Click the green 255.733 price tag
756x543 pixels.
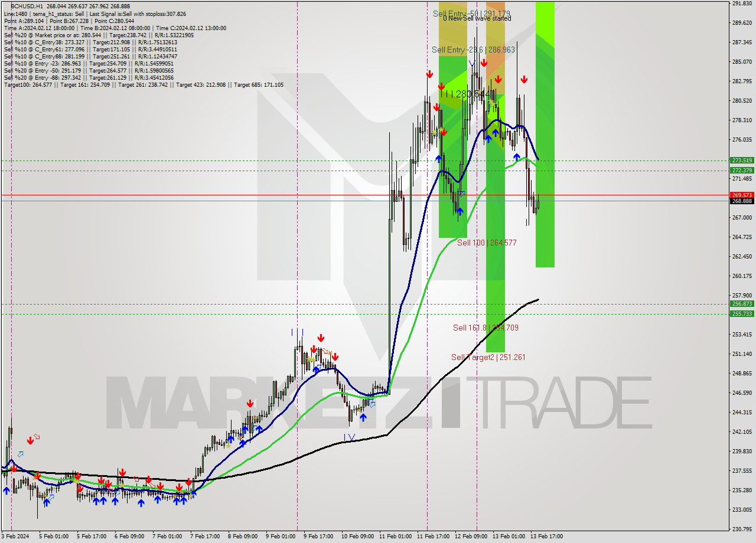pos(742,314)
